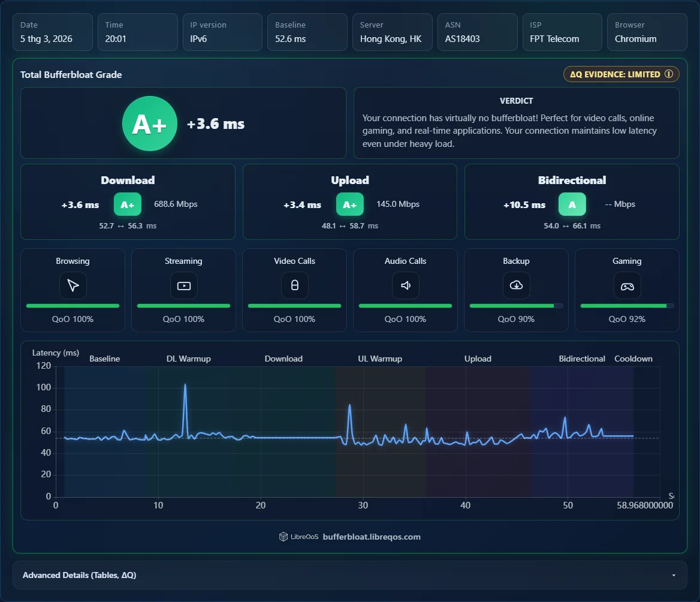Click the Download card title
This screenshot has width=700, height=602.
pyautogui.click(x=128, y=180)
